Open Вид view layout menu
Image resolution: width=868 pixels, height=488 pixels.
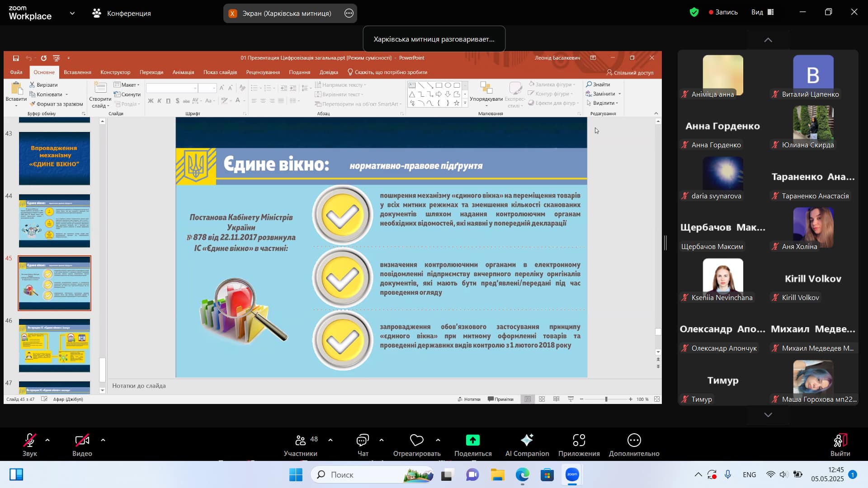(763, 12)
